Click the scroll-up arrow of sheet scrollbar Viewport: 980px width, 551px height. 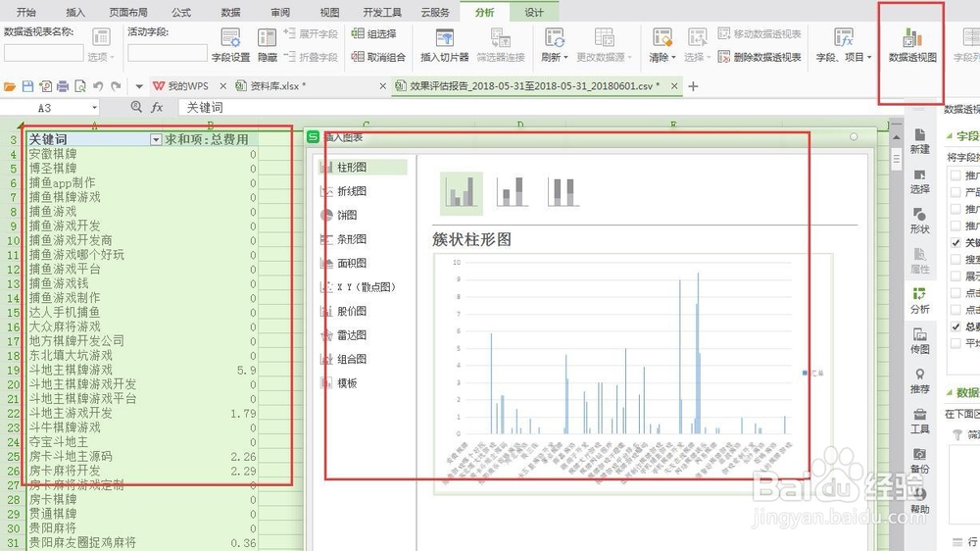coord(897,137)
